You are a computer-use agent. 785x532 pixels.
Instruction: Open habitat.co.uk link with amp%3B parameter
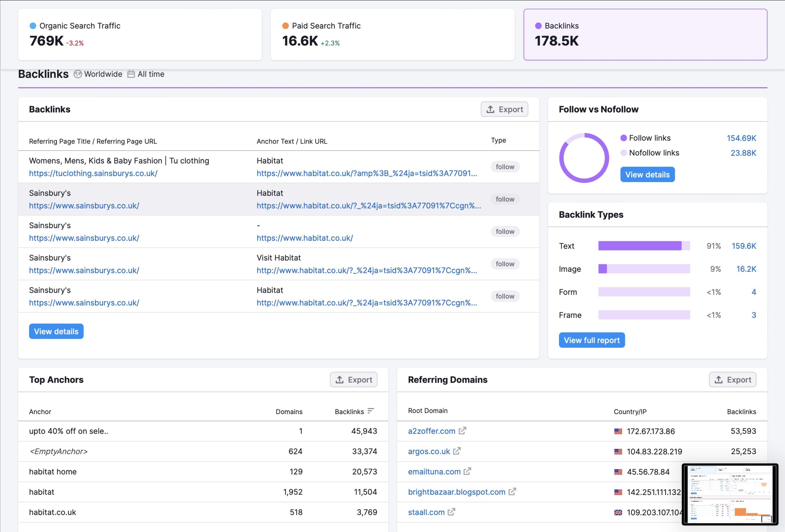pos(367,173)
